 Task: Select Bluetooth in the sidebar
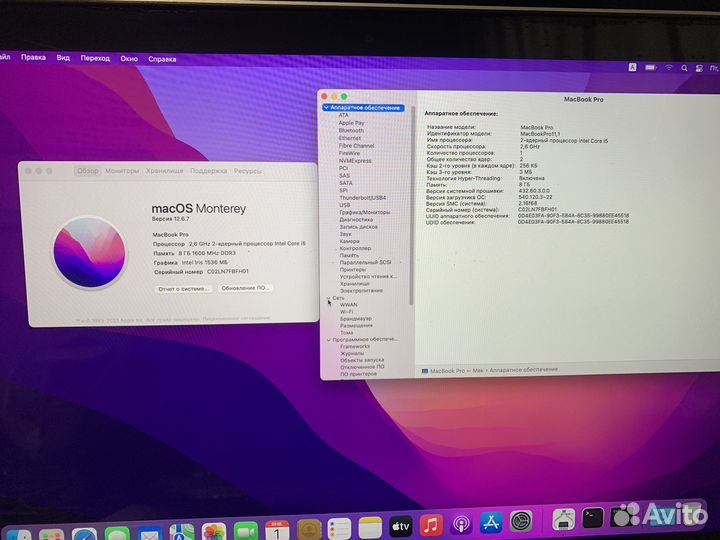point(351,130)
